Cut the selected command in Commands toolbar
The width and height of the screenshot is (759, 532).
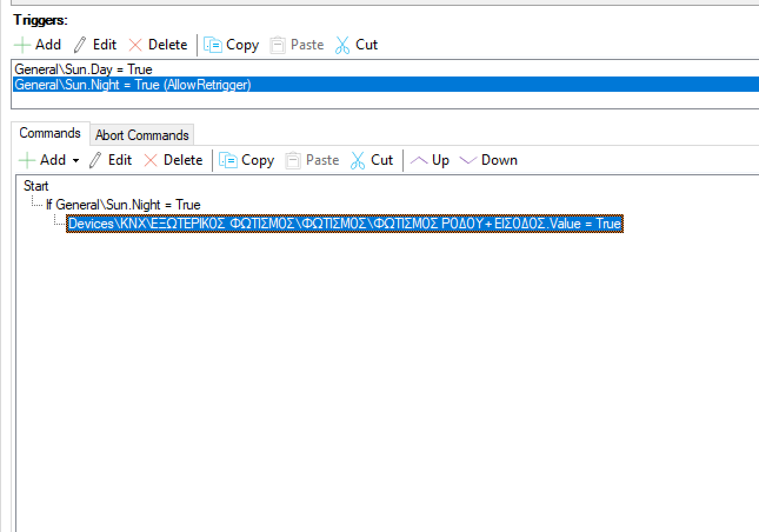coord(372,160)
